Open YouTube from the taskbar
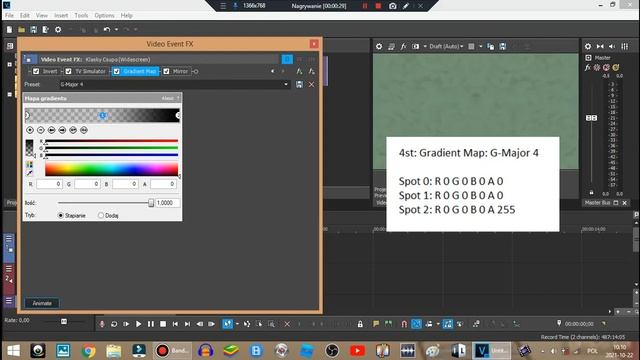This screenshot has width=640, height=360. [357, 351]
